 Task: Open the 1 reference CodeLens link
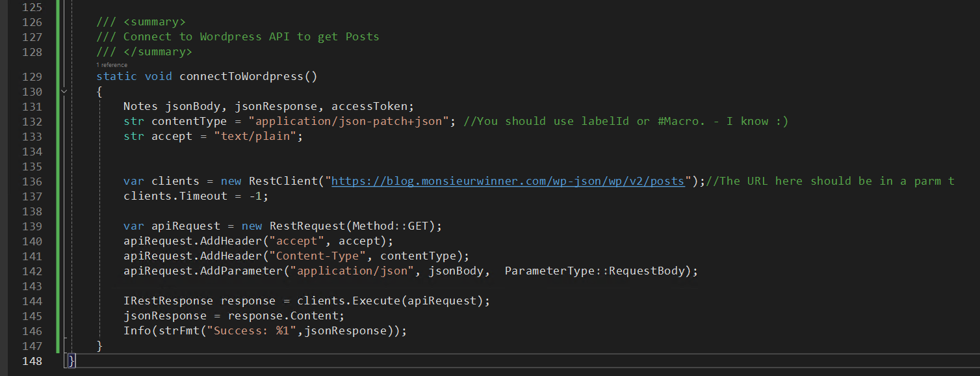click(x=112, y=64)
